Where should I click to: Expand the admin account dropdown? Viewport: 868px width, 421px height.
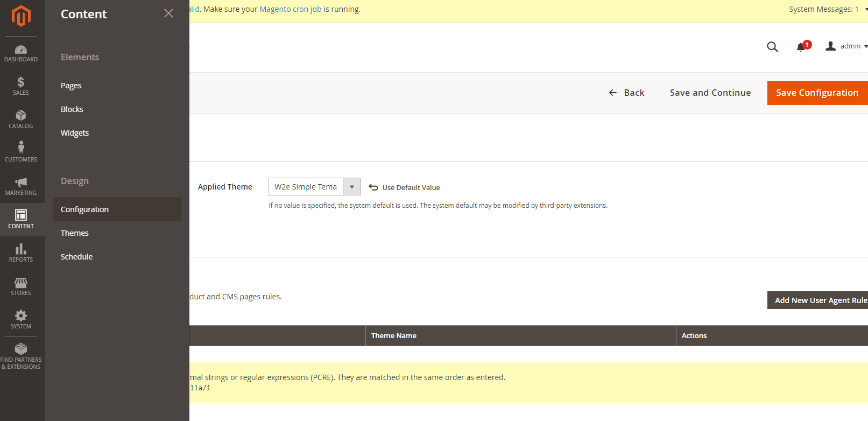pos(846,46)
